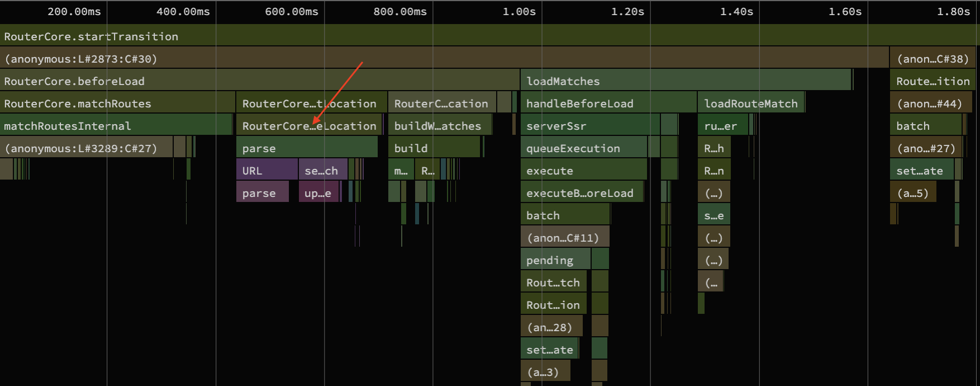980x386 pixels.
Task: Click the 200.00ms timeline marker
Action: (74, 12)
